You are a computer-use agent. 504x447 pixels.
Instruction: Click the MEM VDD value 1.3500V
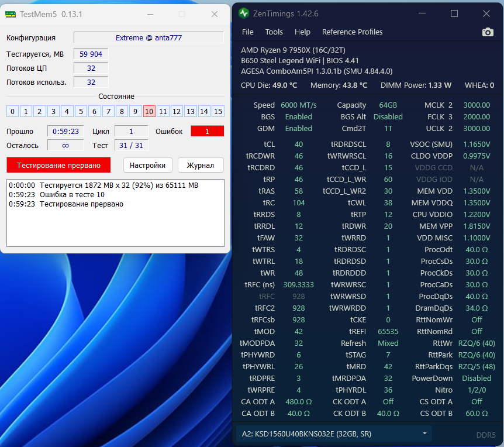[477, 191]
